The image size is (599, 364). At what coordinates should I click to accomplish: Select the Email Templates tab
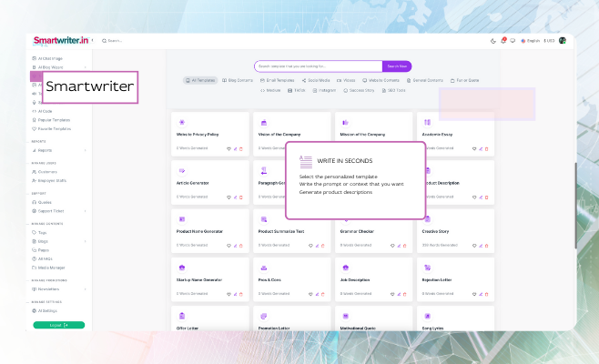pyautogui.click(x=278, y=80)
